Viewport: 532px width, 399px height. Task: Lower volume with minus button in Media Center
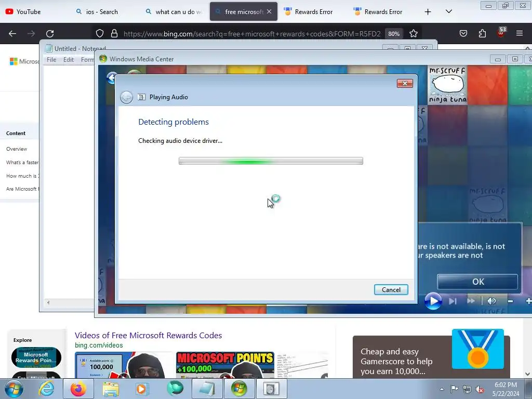(x=510, y=301)
